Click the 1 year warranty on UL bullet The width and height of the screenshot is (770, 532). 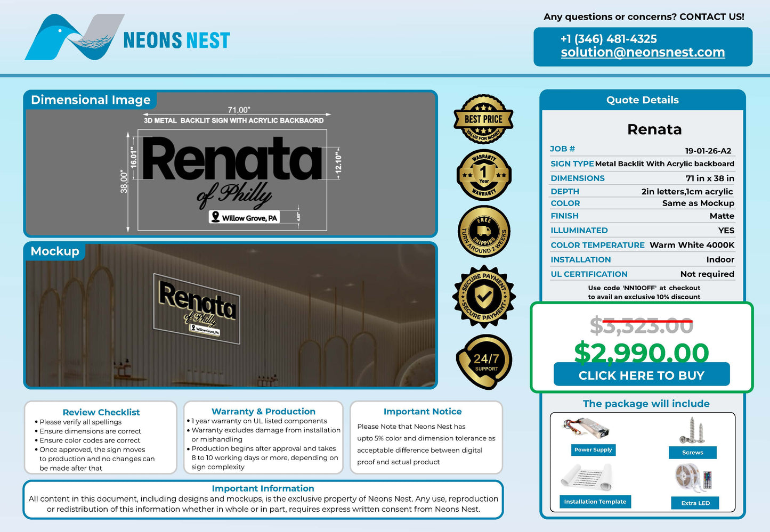259,421
